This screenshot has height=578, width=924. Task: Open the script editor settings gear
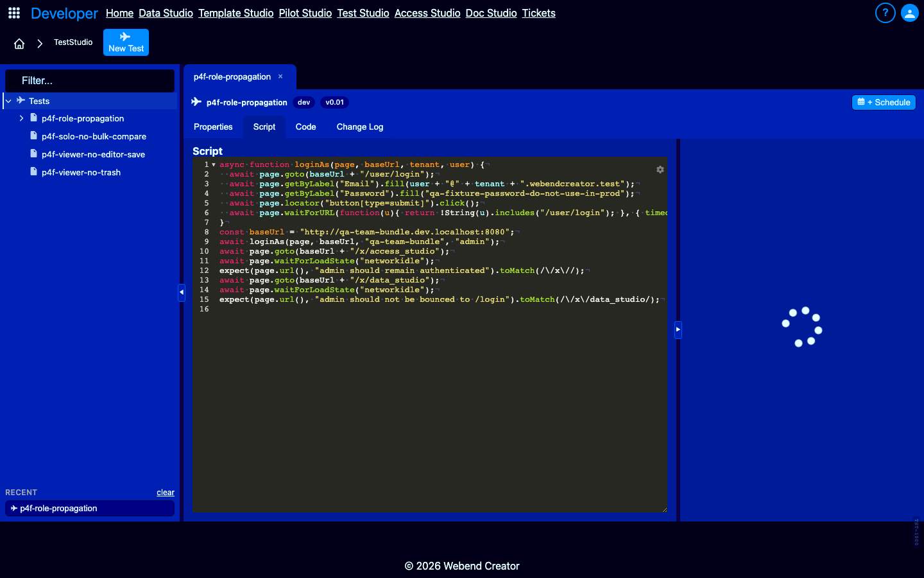660,170
